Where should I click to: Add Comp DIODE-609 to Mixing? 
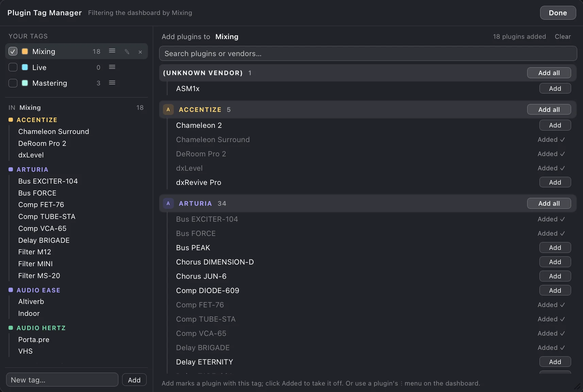555,290
